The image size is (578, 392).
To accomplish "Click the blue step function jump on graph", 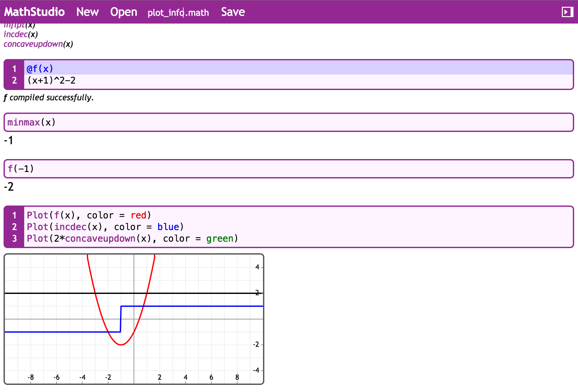I will tap(121, 319).
